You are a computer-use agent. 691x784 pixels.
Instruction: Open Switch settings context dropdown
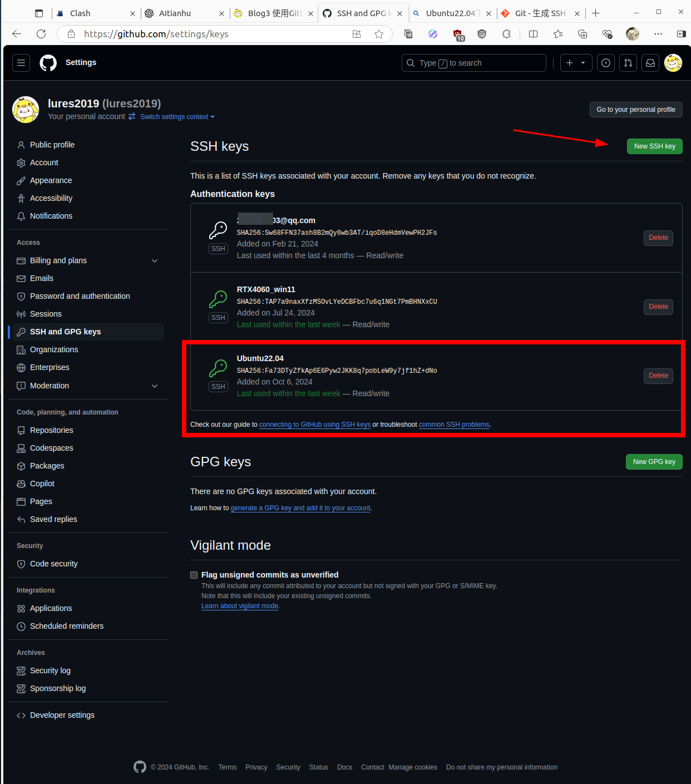tap(177, 117)
